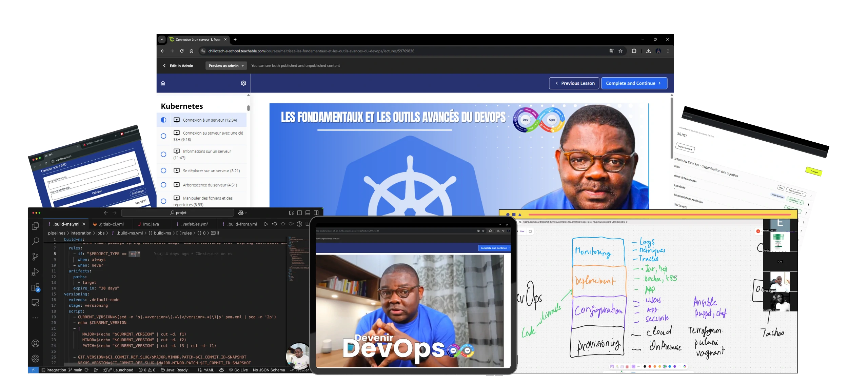Open the 'Preview as admin' dropdown

226,66
